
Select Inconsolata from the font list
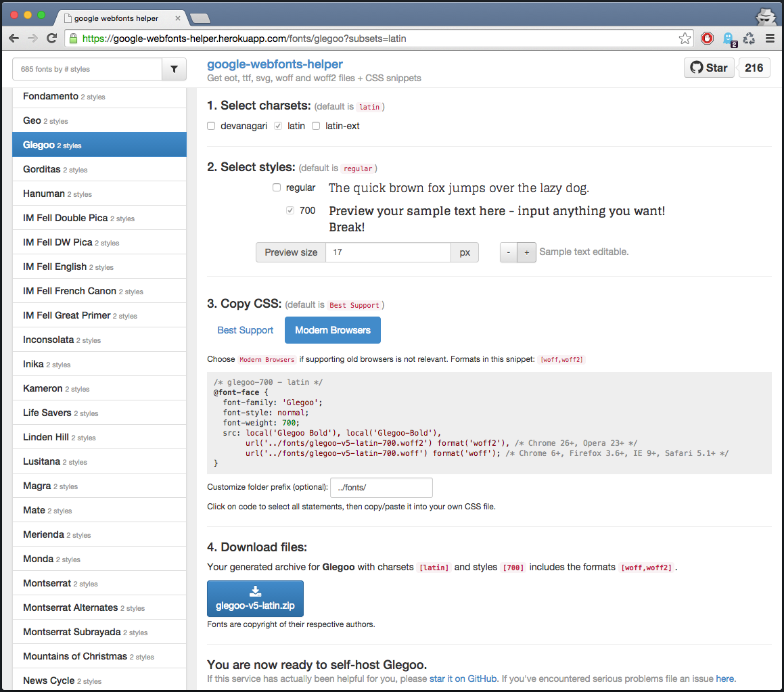point(99,339)
